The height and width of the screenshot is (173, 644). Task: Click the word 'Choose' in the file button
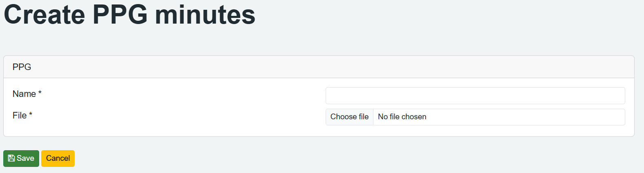click(344, 117)
